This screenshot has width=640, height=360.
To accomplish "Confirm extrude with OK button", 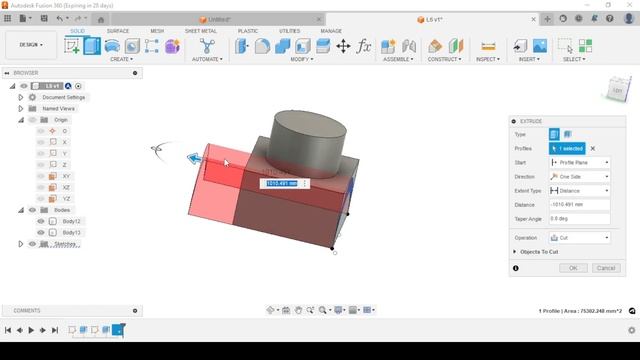I will 573,268.
